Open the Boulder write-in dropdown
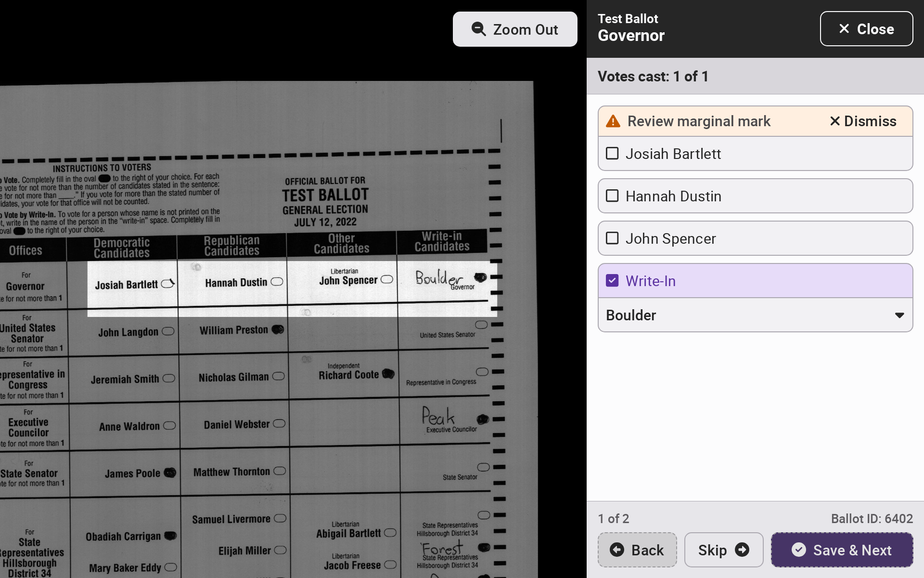Image resolution: width=924 pixels, height=578 pixels. 755,315
